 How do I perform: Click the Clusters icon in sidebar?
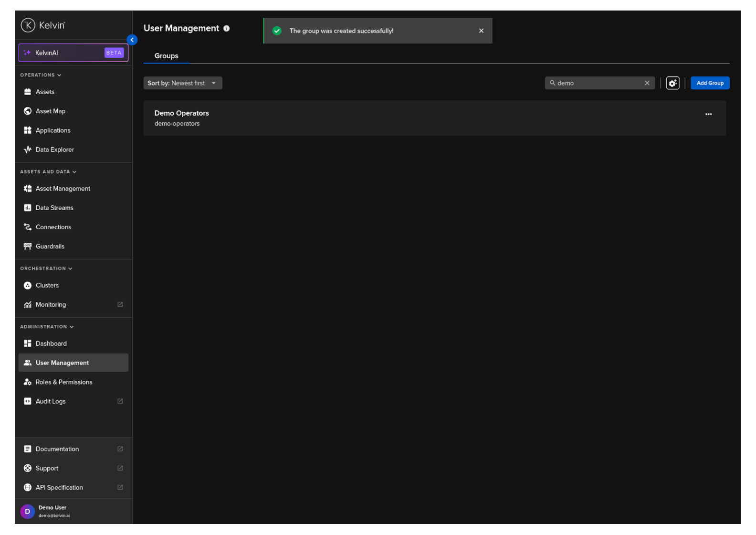click(x=28, y=286)
